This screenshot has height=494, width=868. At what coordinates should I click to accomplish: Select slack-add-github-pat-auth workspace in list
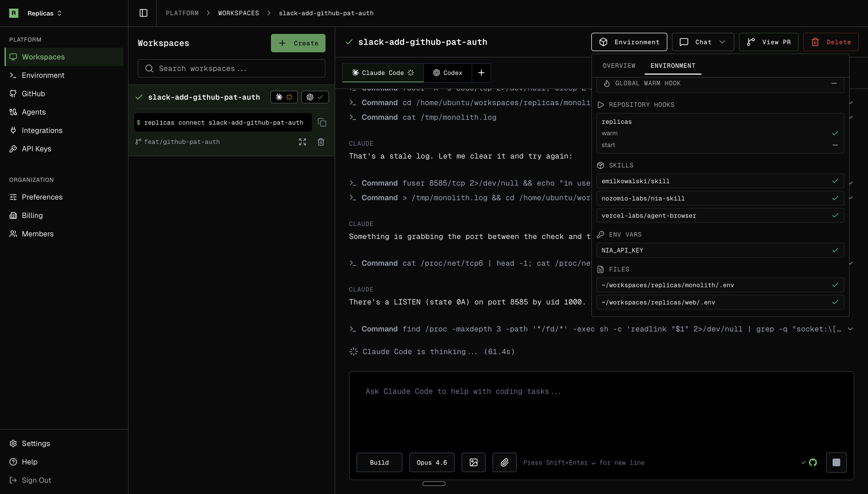point(204,97)
